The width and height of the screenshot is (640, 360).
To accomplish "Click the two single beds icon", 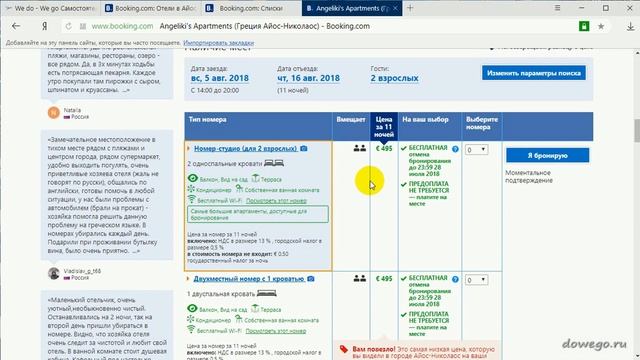I will pos(274,163).
